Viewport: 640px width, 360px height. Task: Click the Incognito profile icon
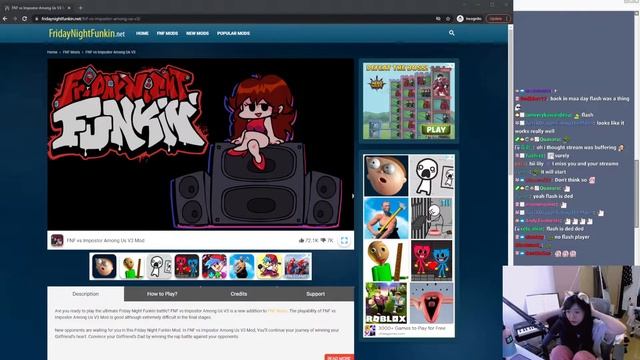tap(460, 19)
